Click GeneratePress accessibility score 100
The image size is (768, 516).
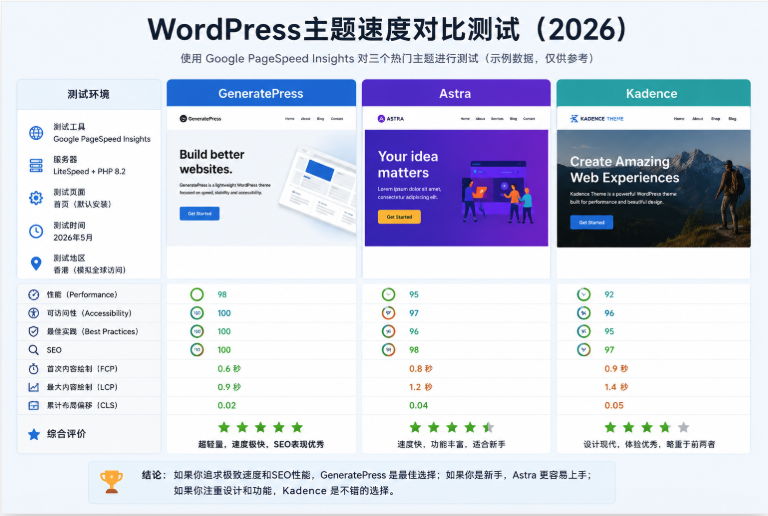pyautogui.click(x=224, y=313)
